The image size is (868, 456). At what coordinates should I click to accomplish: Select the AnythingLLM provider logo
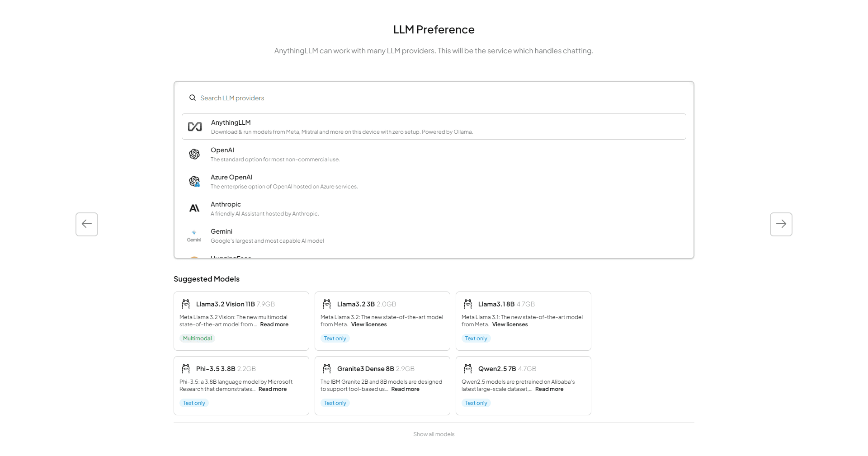pos(195,127)
